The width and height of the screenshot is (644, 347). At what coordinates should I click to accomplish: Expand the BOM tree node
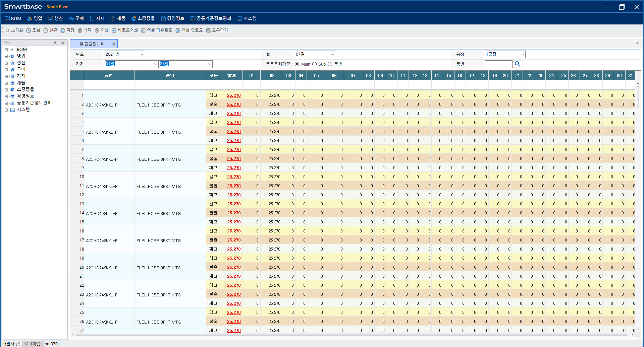tap(6, 50)
